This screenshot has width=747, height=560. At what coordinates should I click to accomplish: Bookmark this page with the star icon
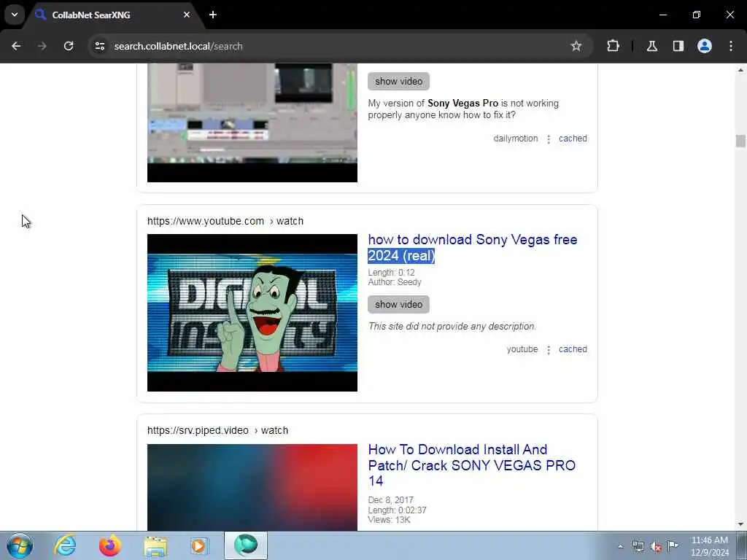(576, 46)
